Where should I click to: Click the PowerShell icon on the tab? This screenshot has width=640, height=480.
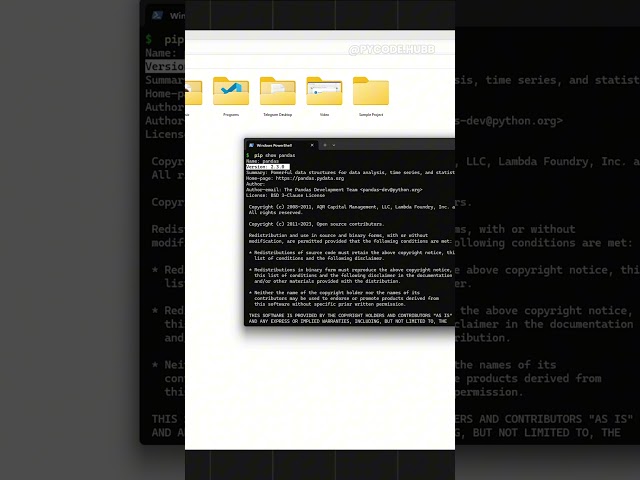[251, 145]
